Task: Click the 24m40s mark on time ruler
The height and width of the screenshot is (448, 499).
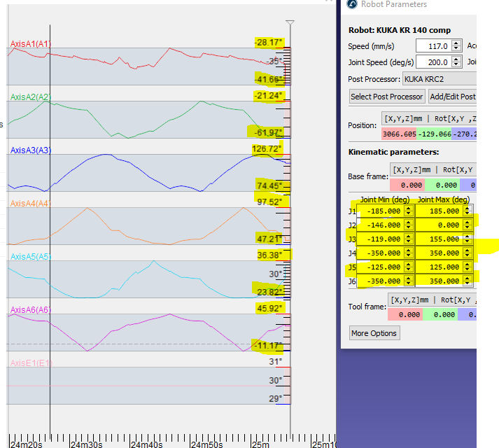Action: (x=147, y=444)
